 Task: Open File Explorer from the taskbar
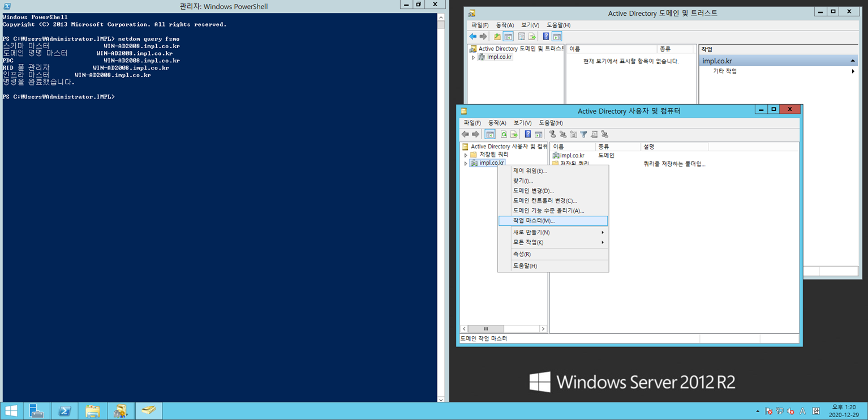click(x=92, y=411)
